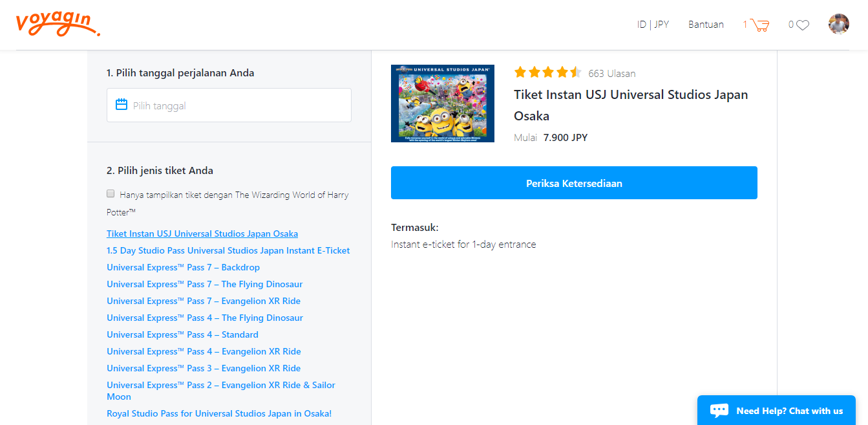Click the calendar icon in date field
This screenshot has width=868, height=425.
pos(122,105)
